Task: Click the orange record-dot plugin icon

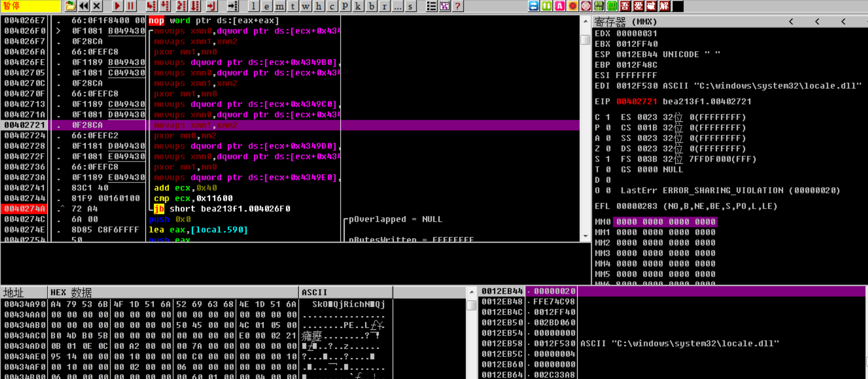Action: pyautogui.click(x=573, y=6)
